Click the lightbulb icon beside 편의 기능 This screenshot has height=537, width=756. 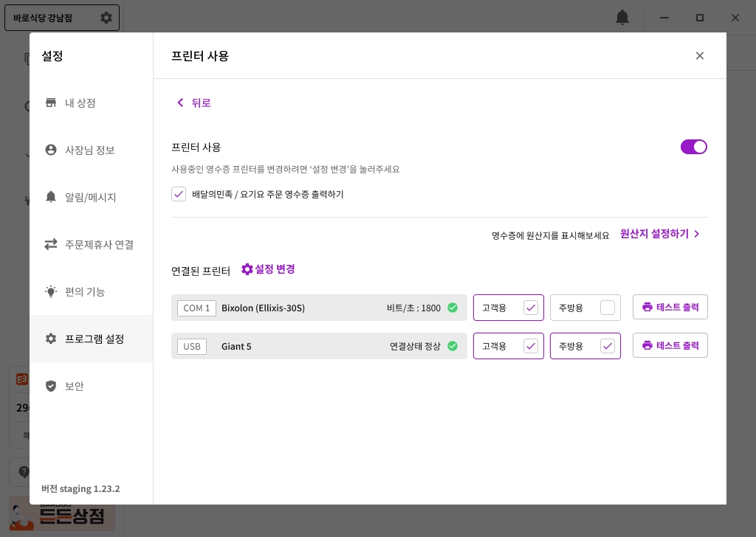[51, 291]
